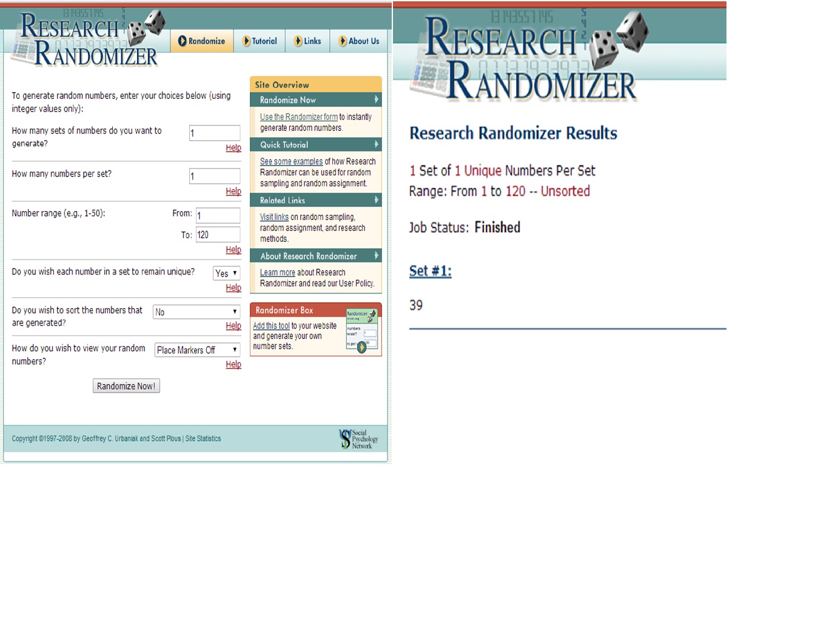Click Help link under number range
Viewport: 832px width, 644px height.
point(233,250)
